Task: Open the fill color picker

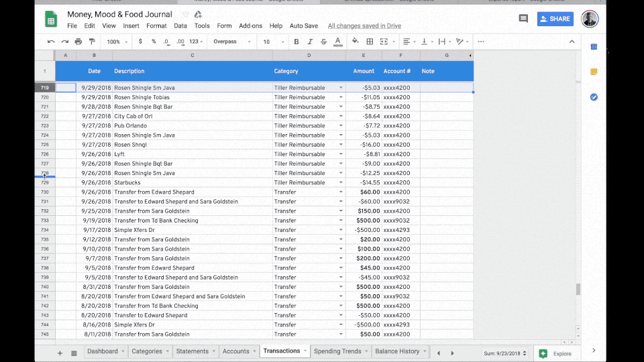Action: click(356, 42)
